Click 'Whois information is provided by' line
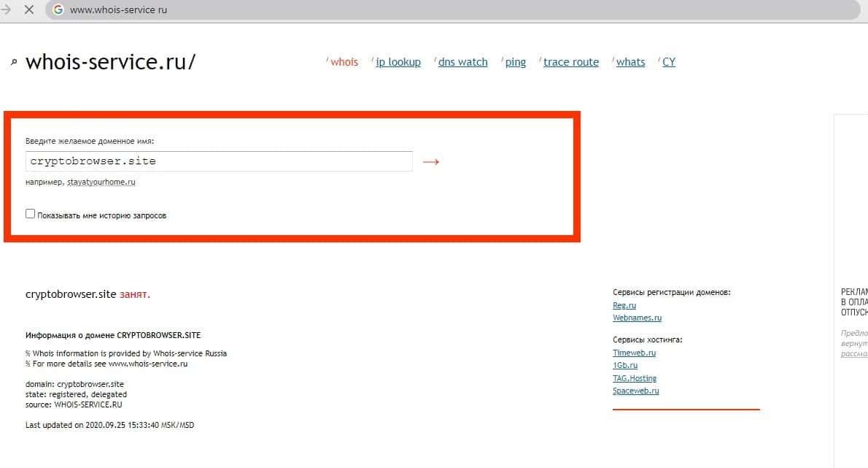 pos(126,353)
